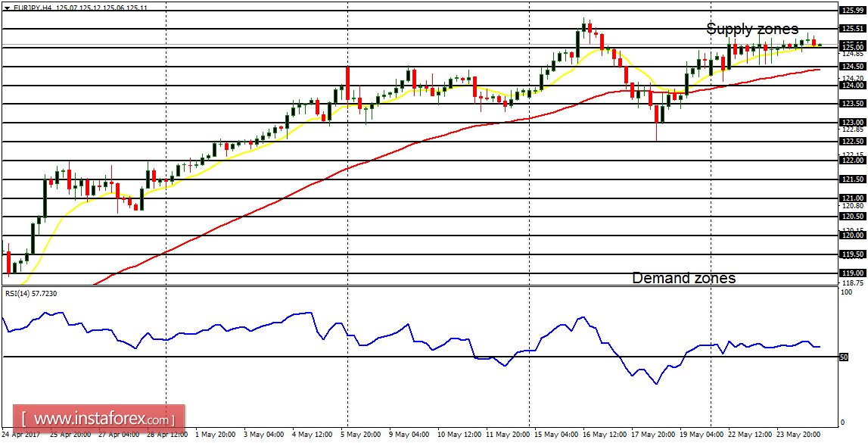This screenshot has height=443, width=868.
Task: Toggle the Demand zones label
Action: coord(683,278)
